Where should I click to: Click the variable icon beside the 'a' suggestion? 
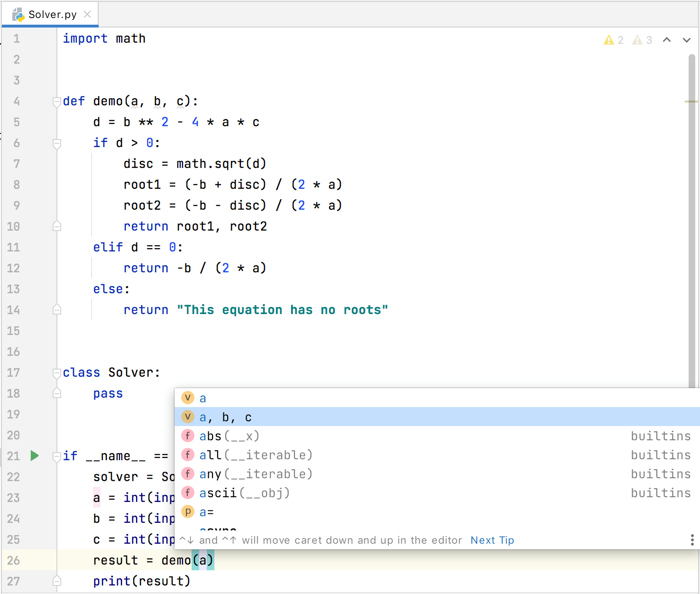point(188,398)
